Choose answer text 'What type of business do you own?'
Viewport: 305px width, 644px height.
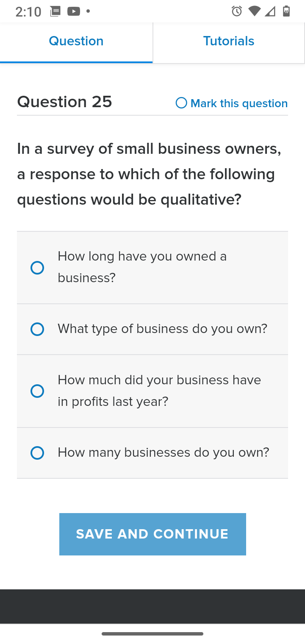163,329
